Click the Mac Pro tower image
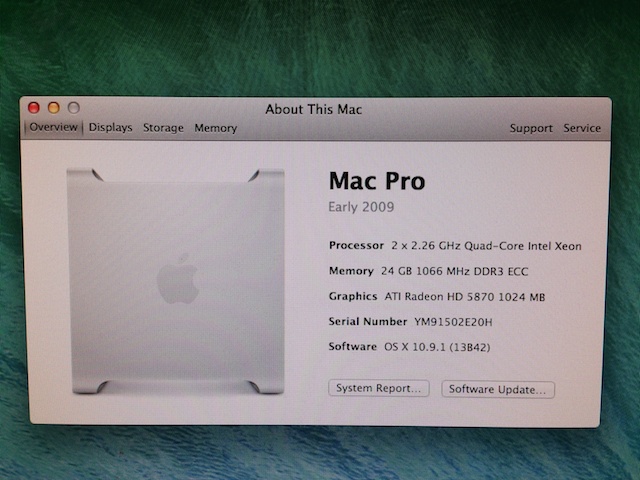640x480 pixels. click(x=176, y=281)
